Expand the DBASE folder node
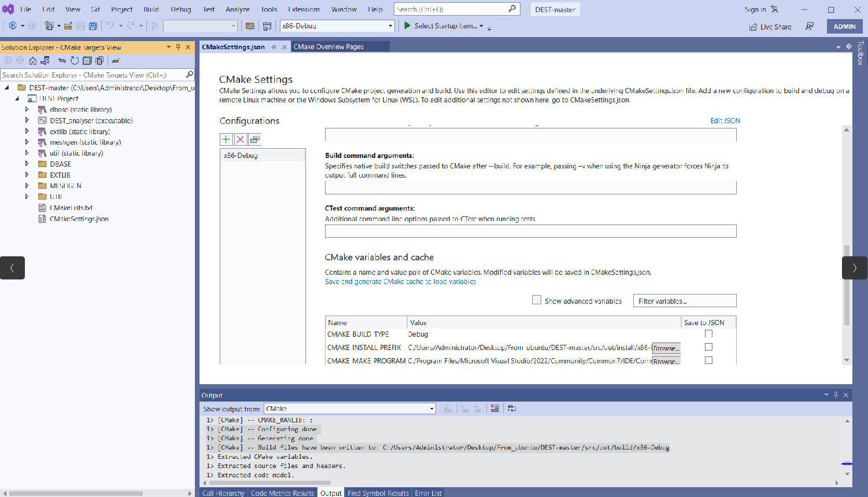 27,164
